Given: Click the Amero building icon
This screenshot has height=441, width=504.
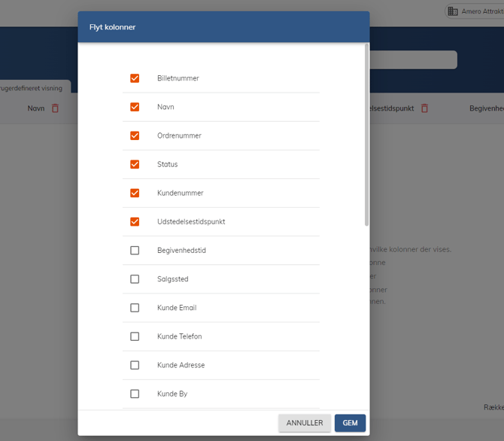Looking at the screenshot, I should coord(453,11).
